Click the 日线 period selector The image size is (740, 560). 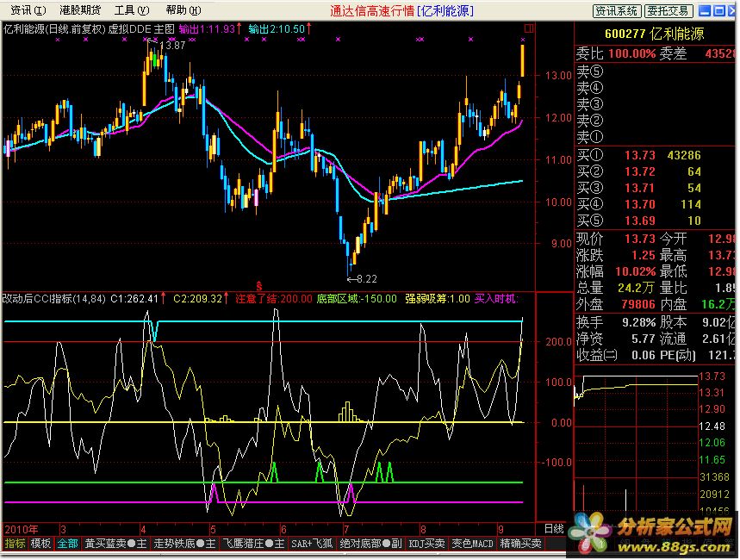pyautogui.click(x=554, y=529)
